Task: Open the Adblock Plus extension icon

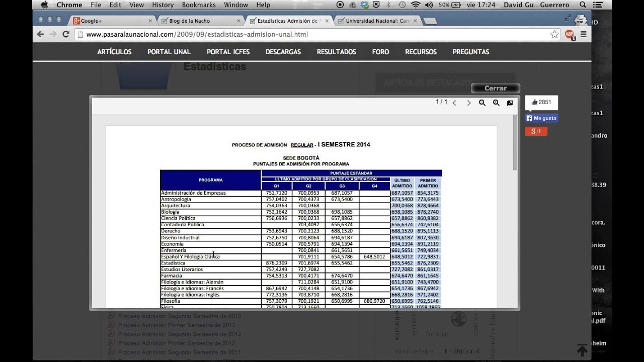Action: [x=570, y=35]
